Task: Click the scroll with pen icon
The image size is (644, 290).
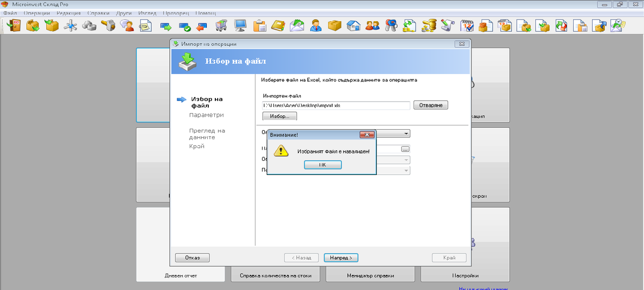Action: tap(448, 25)
